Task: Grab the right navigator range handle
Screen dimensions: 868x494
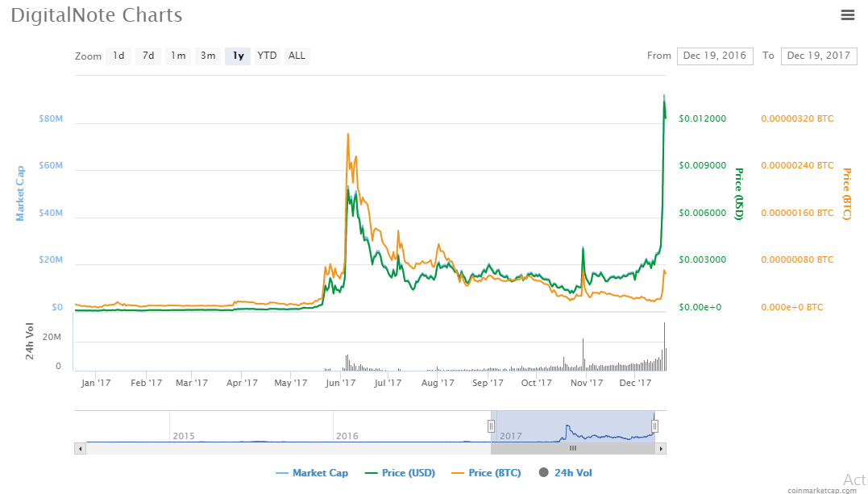Action: tap(655, 426)
